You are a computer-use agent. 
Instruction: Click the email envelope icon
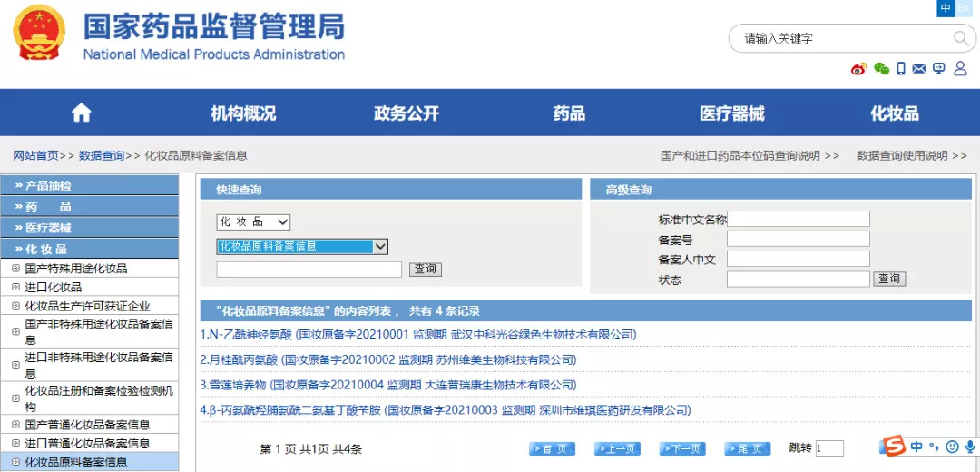[918, 69]
